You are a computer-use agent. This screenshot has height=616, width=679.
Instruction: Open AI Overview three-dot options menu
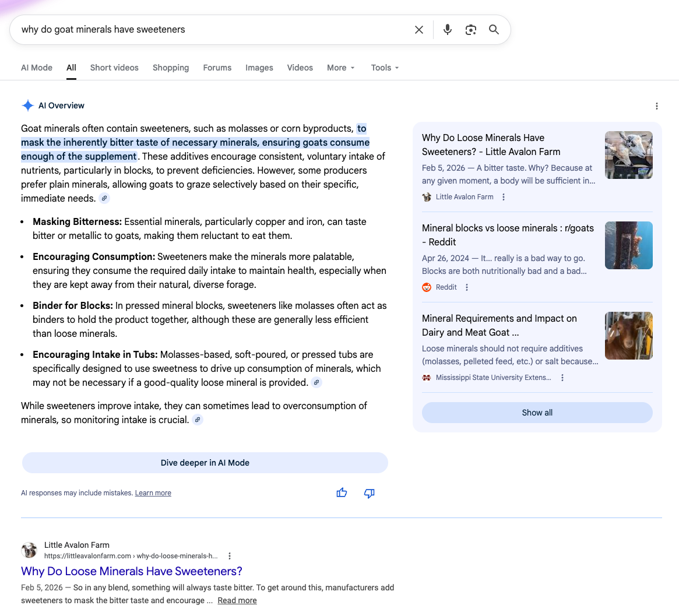pyautogui.click(x=656, y=106)
